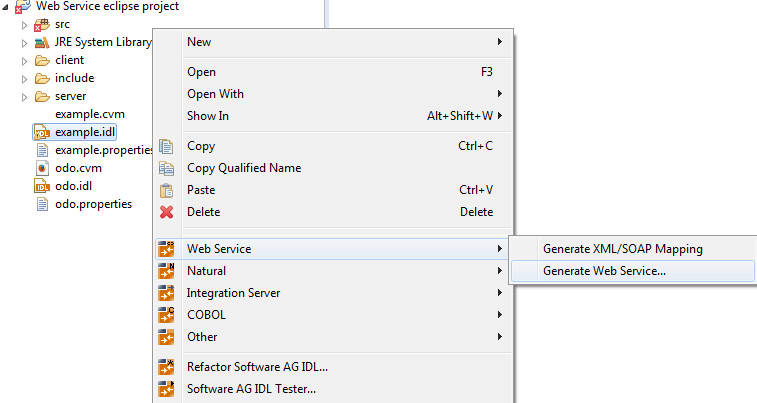Open the Open With submenu arrow
This screenshot has height=403, width=757.
[x=500, y=94]
